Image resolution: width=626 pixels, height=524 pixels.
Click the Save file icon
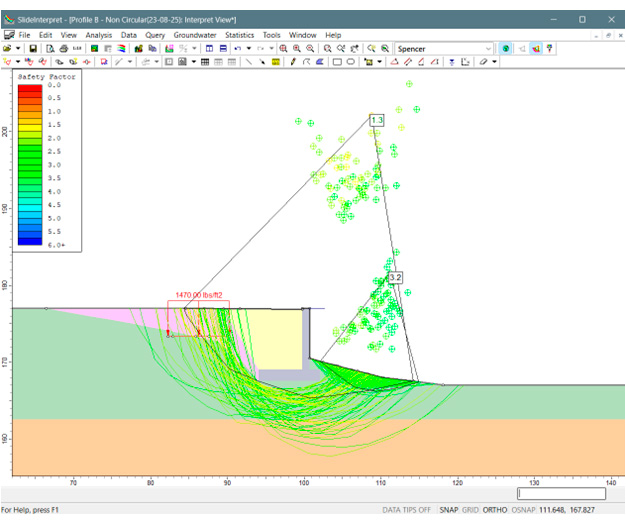tap(32, 48)
